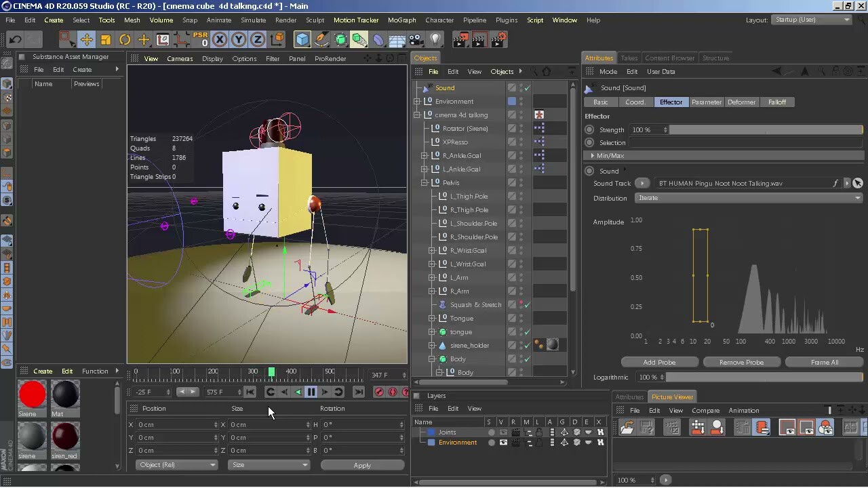
Task: Click the blue layer color swatch on Environment
Action: point(432,442)
